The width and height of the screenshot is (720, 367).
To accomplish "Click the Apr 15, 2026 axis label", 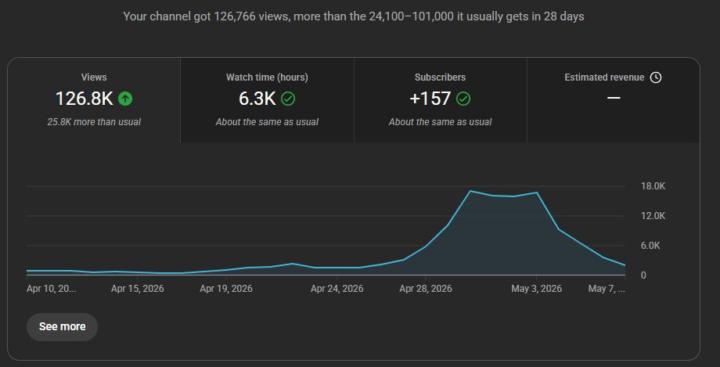I will click(x=137, y=289).
